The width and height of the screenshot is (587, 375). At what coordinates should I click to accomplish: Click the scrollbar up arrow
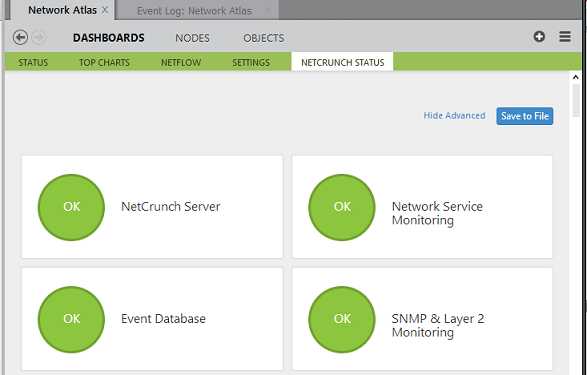[575, 77]
